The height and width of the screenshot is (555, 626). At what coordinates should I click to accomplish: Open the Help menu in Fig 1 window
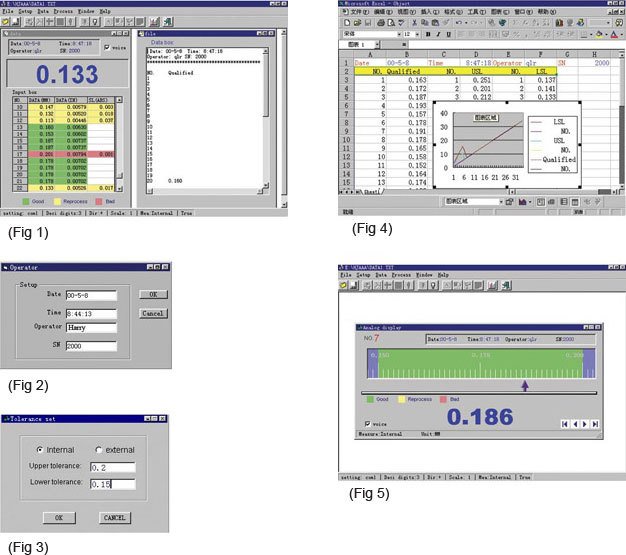click(105, 11)
